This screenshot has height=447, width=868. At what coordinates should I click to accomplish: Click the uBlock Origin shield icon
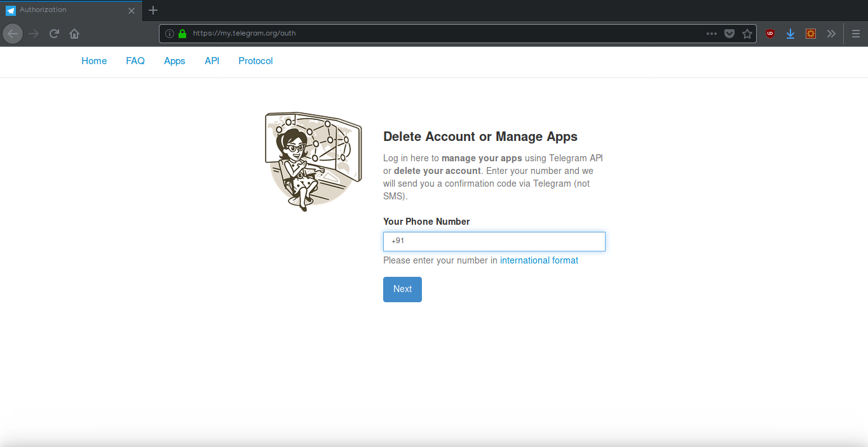coord(770,33)
